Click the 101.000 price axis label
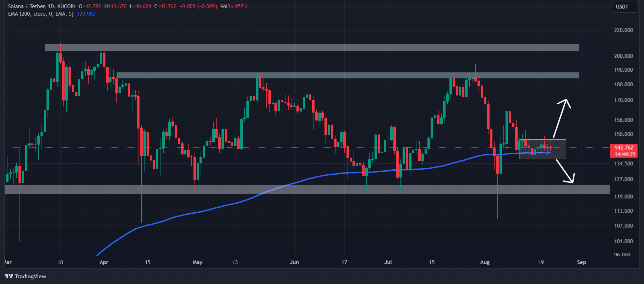This screenshot has height=284, width=644. pyautogui.click(x=623, y=241)
